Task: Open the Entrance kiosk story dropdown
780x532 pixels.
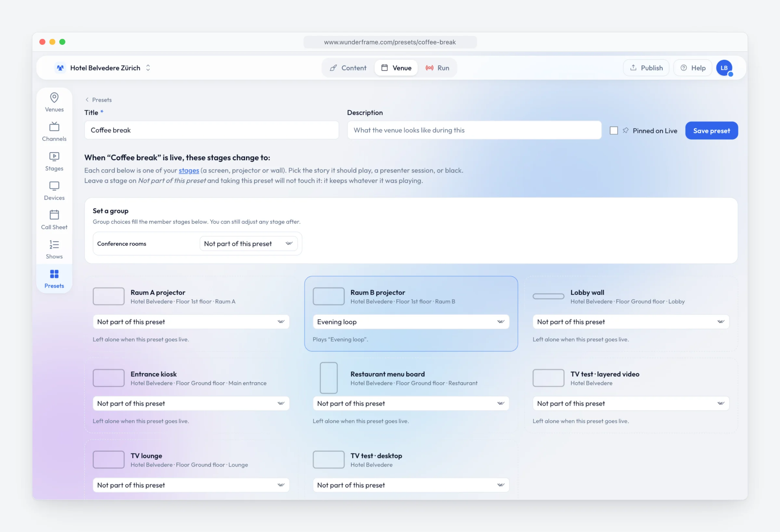Action: coord(191,403)
